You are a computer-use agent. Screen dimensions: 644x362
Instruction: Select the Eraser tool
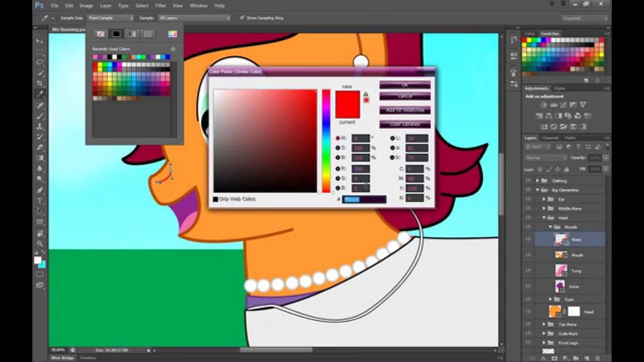click(x=40, y=147)
